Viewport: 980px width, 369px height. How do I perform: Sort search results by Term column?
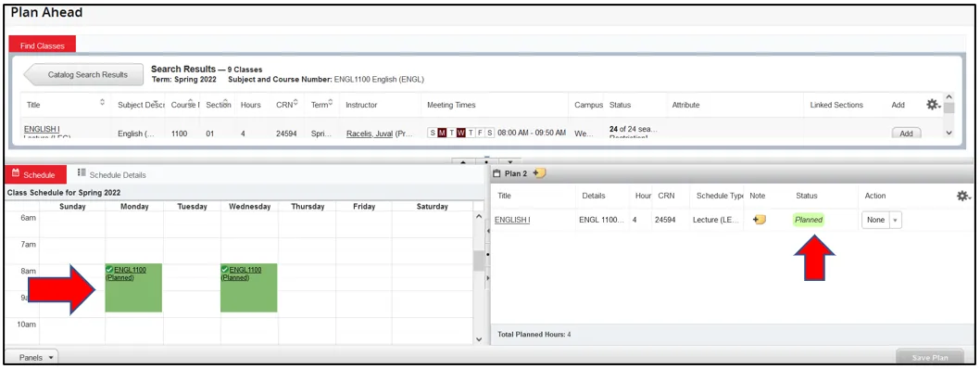pos(331,102)
